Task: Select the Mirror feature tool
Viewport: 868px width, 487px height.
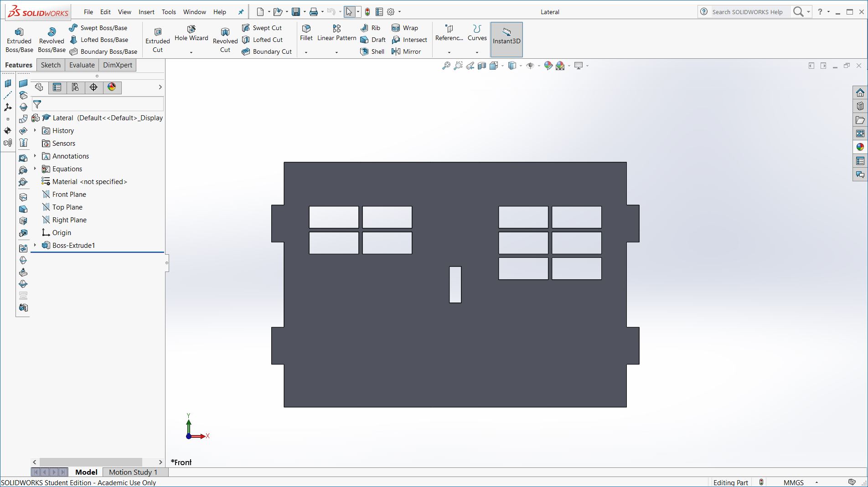Action: (x=406, y=51)
